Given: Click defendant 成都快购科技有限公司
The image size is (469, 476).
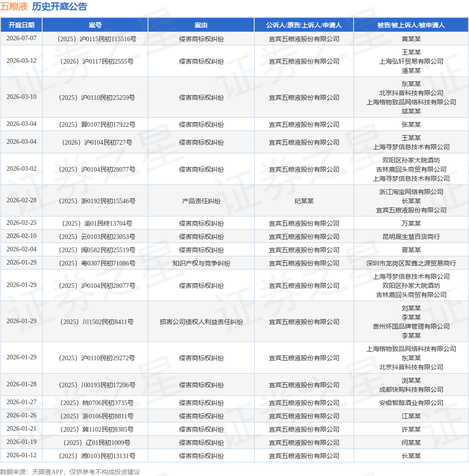Looking at the screenshot, I should point(411,389).
